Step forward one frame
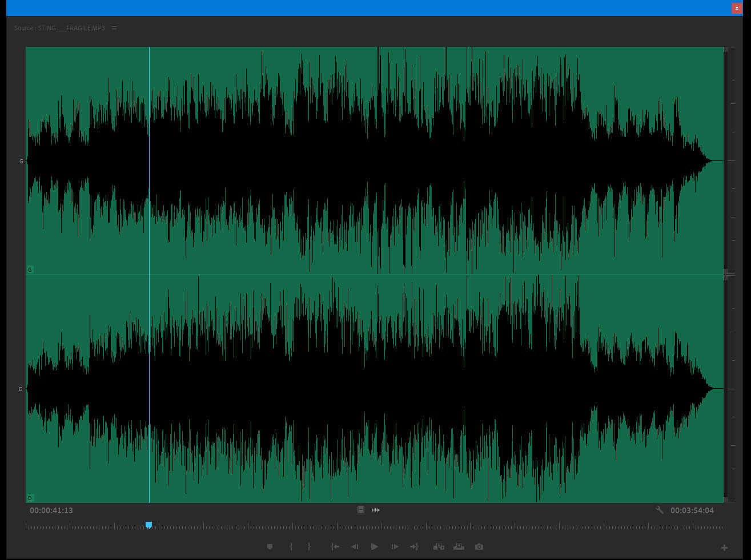The image size is (751, 560). [x=395, y=547]
